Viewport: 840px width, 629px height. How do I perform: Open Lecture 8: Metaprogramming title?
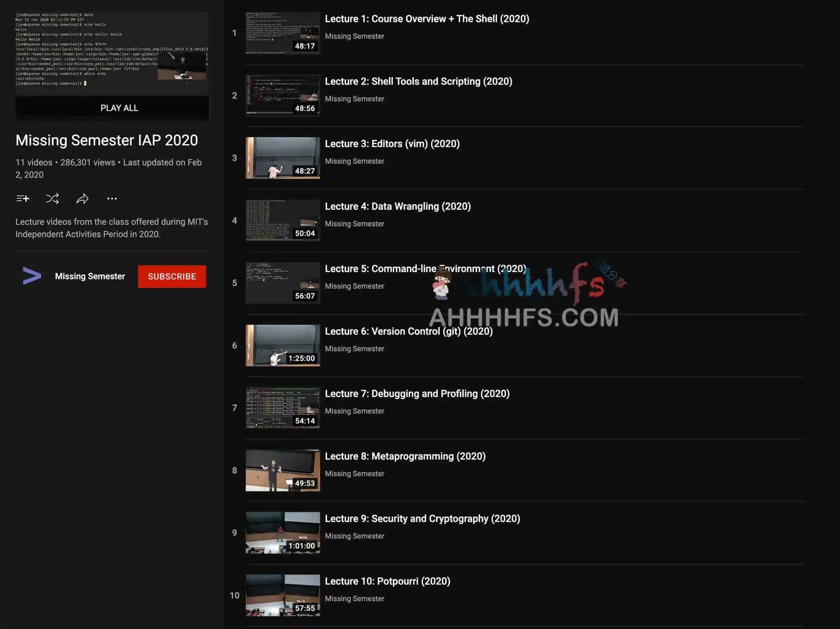(405, 456)
